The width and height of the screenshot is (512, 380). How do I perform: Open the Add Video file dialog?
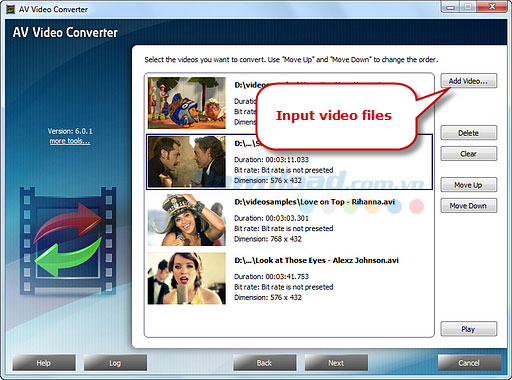469,81
